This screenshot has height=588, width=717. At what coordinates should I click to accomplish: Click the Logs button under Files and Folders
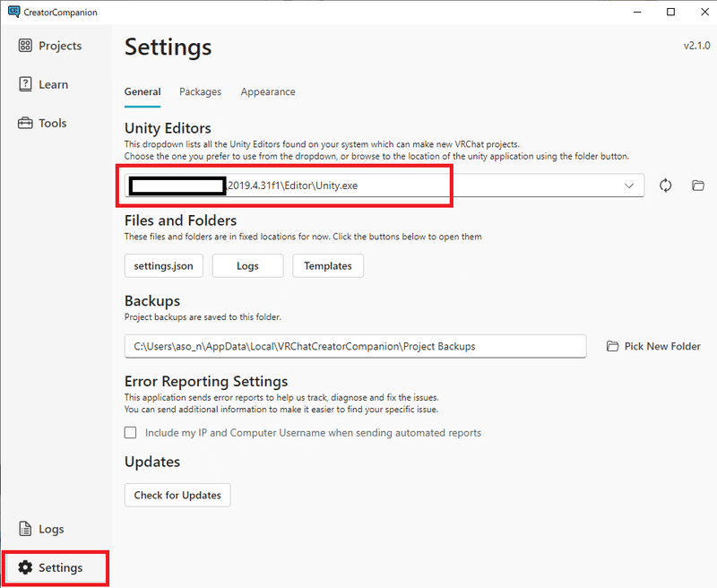[x=248, y=266]
